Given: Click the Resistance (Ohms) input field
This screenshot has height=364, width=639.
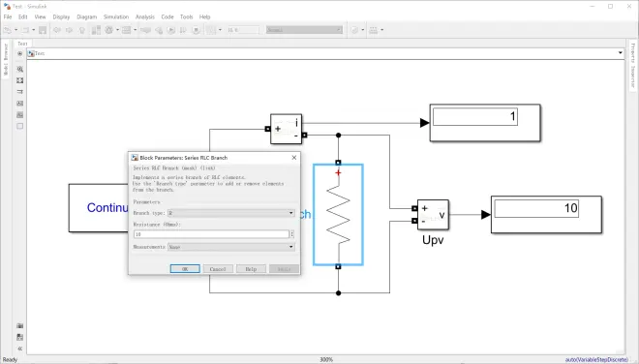Looking at the screenshot, I should tap(211, 234).
